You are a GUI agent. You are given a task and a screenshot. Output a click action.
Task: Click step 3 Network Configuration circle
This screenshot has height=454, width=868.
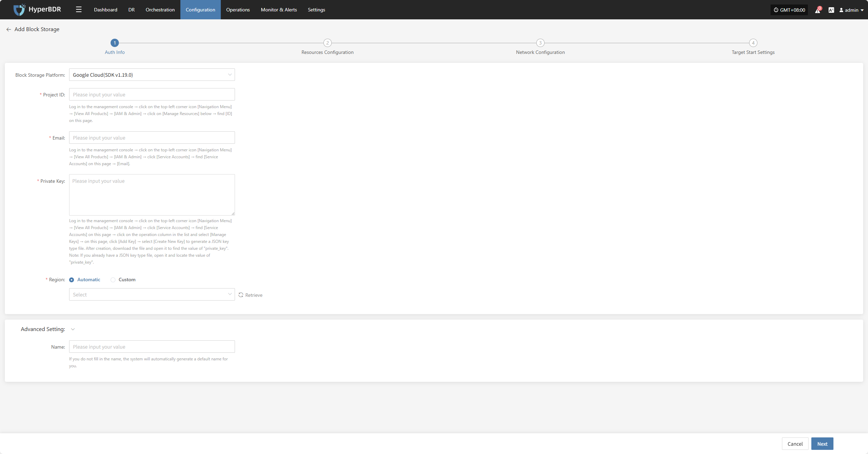[x=540, y=43]
